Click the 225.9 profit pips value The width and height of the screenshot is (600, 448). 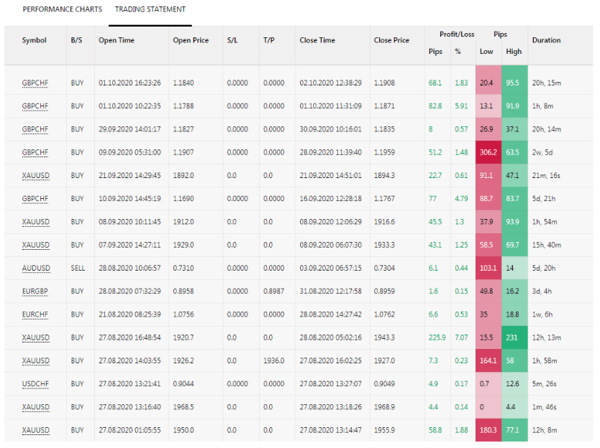tap(436, 339)
